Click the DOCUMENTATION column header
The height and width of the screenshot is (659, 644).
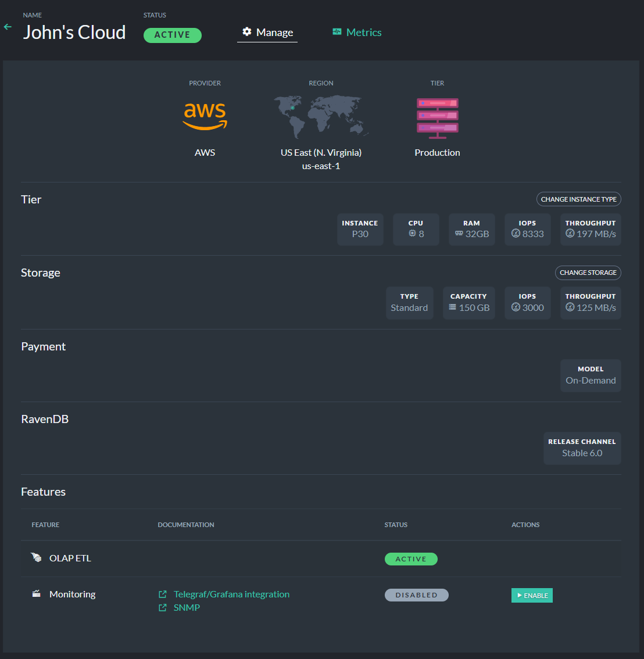[186, 525]
